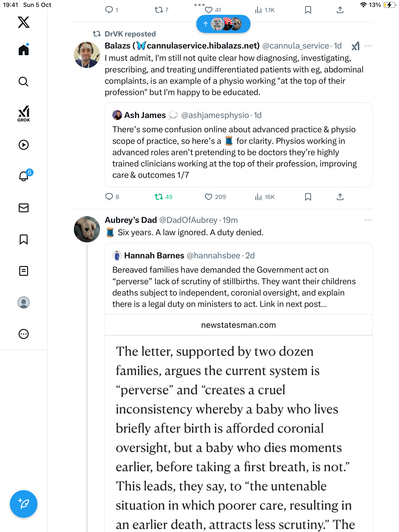399x532 pixels.
Task: Undo repost on Balazs post (49)
Action: [x=159, y=197]
